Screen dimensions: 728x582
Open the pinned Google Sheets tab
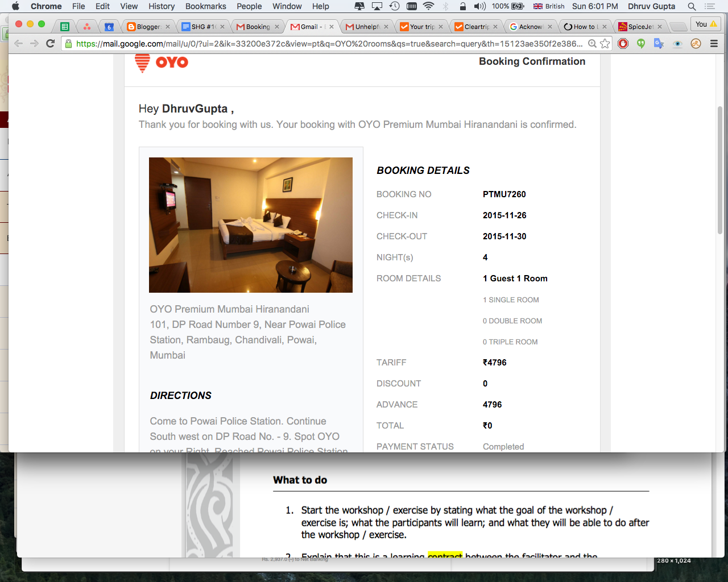pos(65,27)
